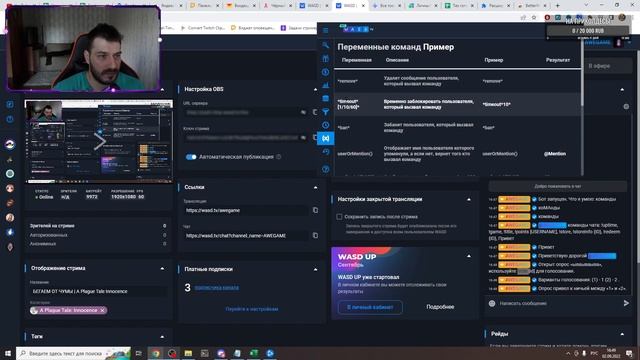Toggle Автоматическая публикация switch

(191, 157)
